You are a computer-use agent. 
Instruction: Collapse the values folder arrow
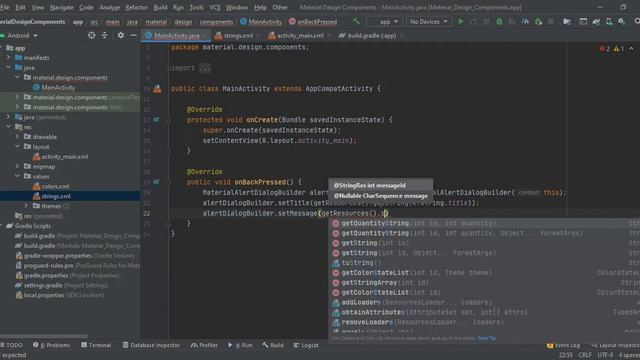tap(17, 176)
